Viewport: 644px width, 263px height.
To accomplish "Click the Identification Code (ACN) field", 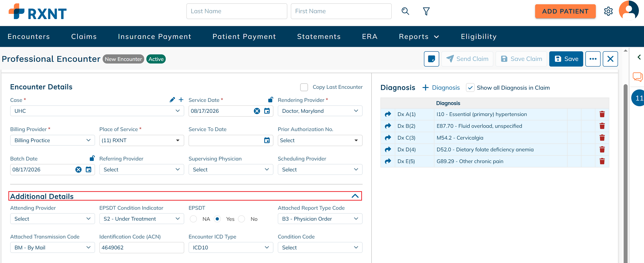I will point(142,247).
